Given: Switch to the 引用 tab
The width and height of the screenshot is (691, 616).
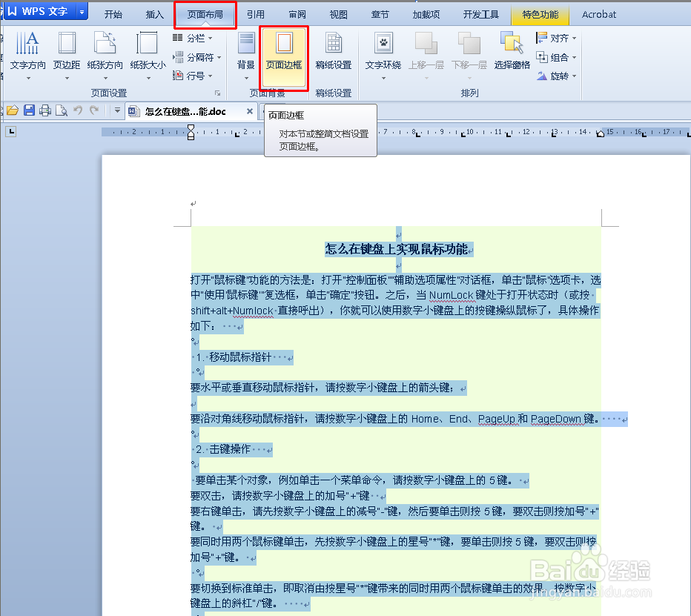Looking at the screenshot, I should pyautogui.click(x=256, y=15).
